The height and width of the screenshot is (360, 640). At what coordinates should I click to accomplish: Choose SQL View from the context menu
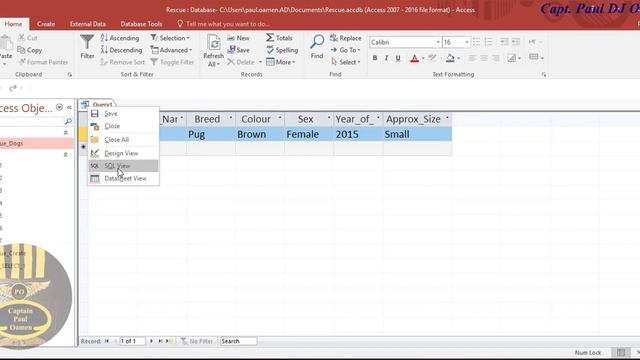tap(124, 166)
